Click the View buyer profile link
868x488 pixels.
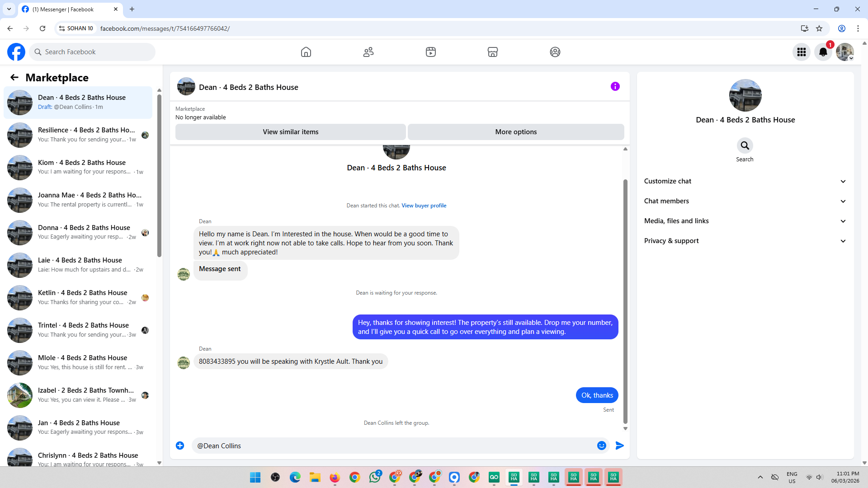[x=424, y=206]
